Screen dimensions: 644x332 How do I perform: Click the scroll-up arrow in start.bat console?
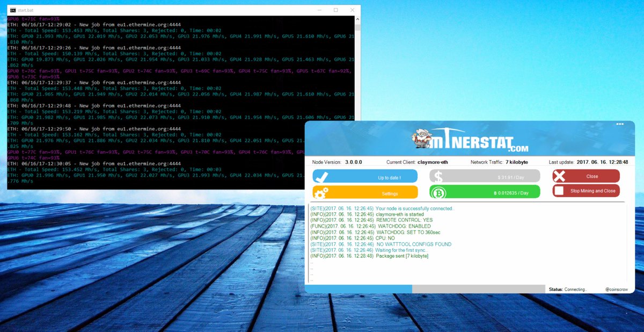357,19
